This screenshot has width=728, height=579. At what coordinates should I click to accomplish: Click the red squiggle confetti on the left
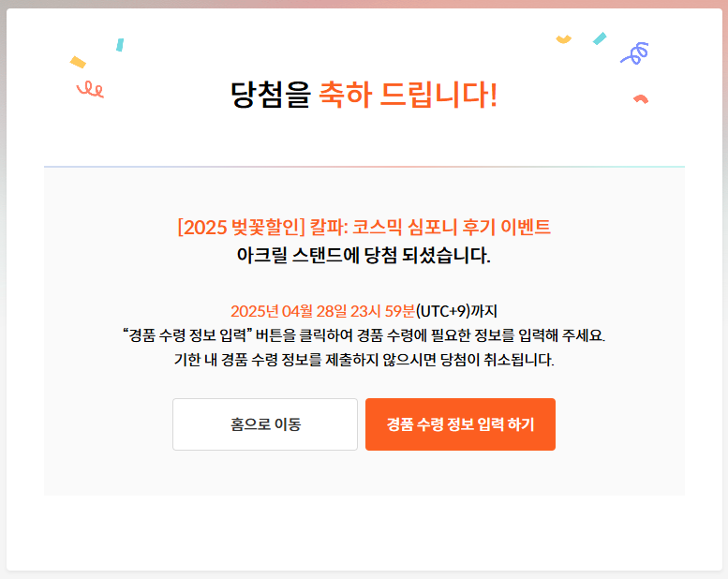[91, 89]
